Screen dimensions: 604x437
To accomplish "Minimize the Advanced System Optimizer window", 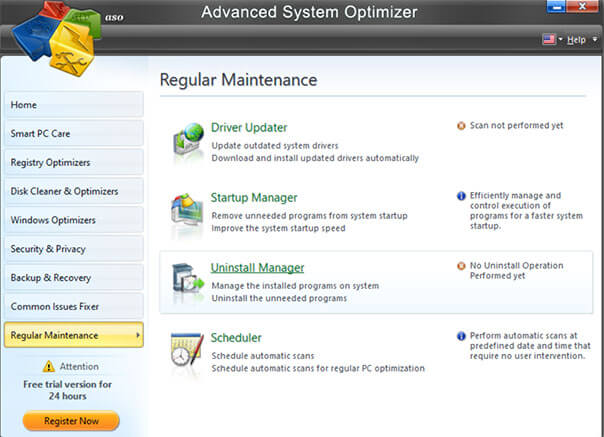I will [x=556, y=7].
